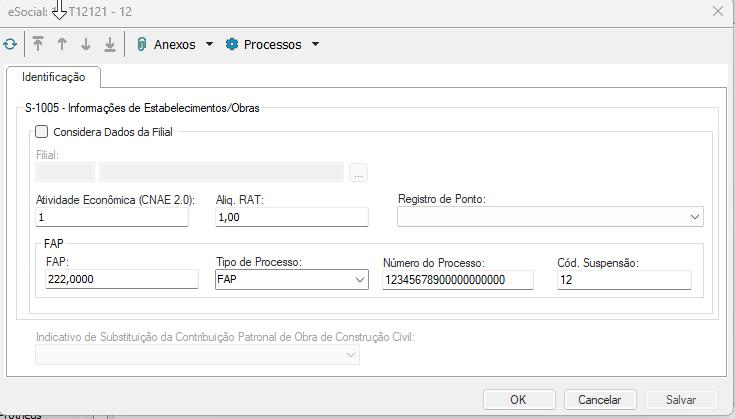Click the Salvar button
This screenshot has width=735, height=419.
pyautogui.click(x=680, y=399)
